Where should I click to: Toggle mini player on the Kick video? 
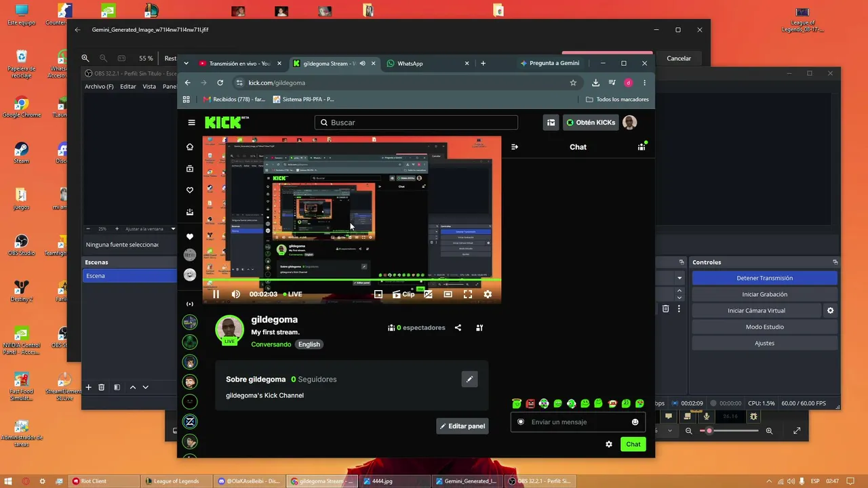[378, 294]
